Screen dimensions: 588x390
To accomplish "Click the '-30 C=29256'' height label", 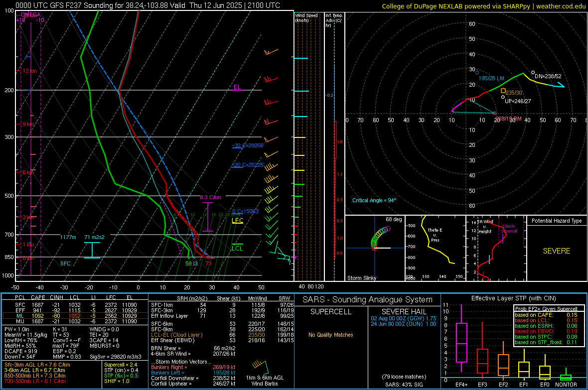I will [x=248, y=145].
